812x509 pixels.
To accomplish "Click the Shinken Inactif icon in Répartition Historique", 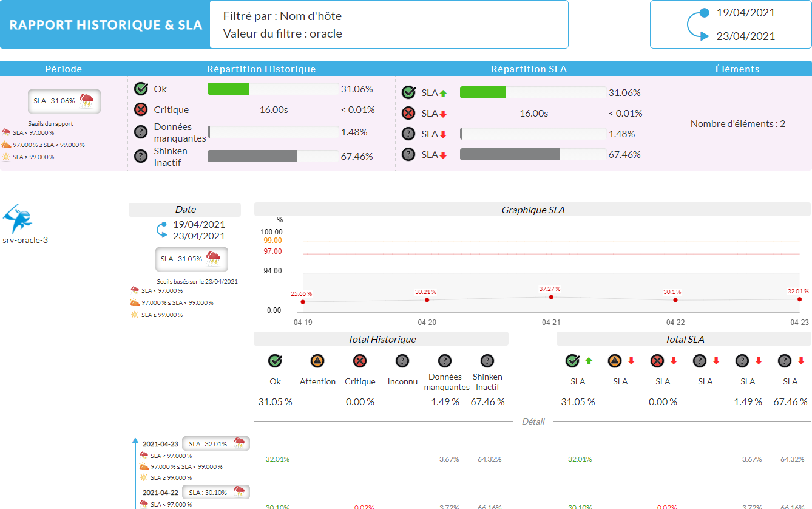I will click(x=141, y=156).
